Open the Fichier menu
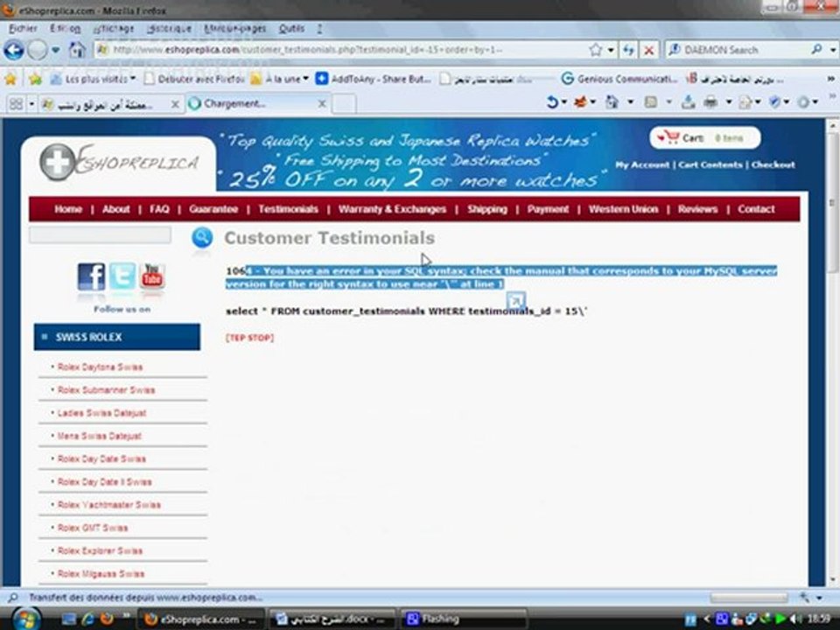840x630 pixels. point(23,28)
